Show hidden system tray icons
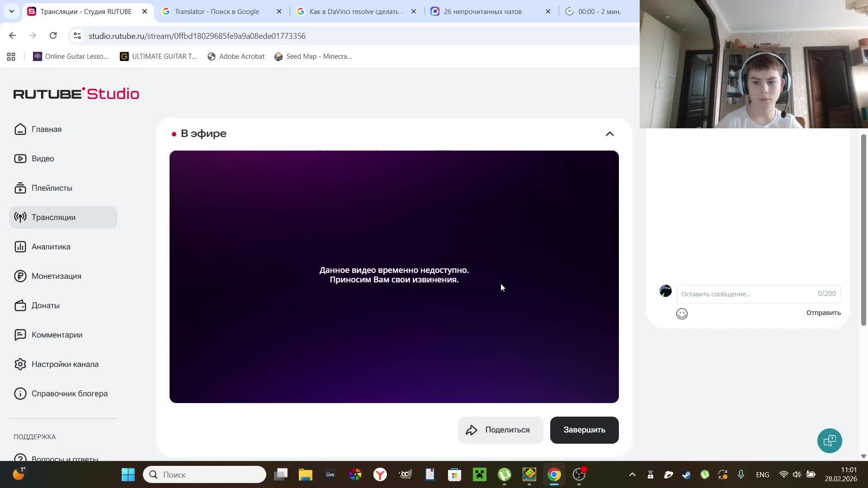 tap(632, 474)
